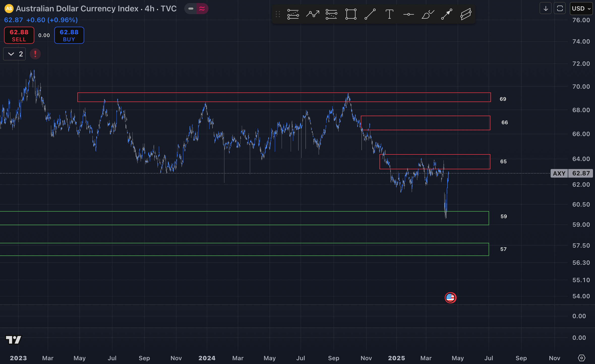
Task: Toggle the bar-style chart display
Action: (190, 8)
